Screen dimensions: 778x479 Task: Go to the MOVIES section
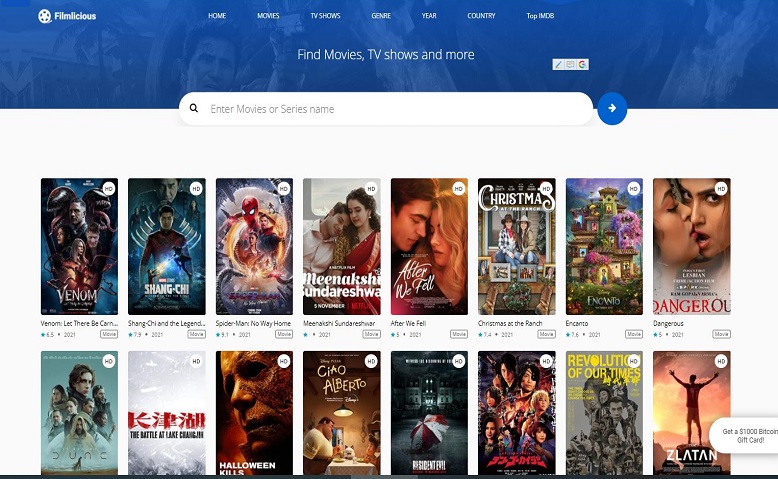pyautogui.click(x=268, y=16)
